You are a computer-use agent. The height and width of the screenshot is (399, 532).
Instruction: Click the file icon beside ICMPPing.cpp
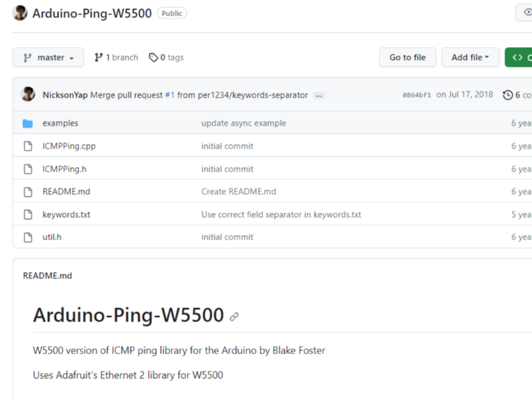tap(28, 146)
